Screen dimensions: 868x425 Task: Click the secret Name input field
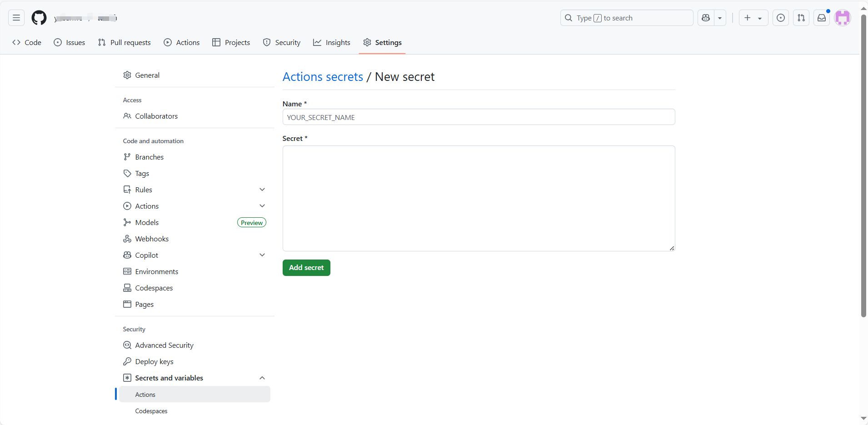[x=479, y=117]
